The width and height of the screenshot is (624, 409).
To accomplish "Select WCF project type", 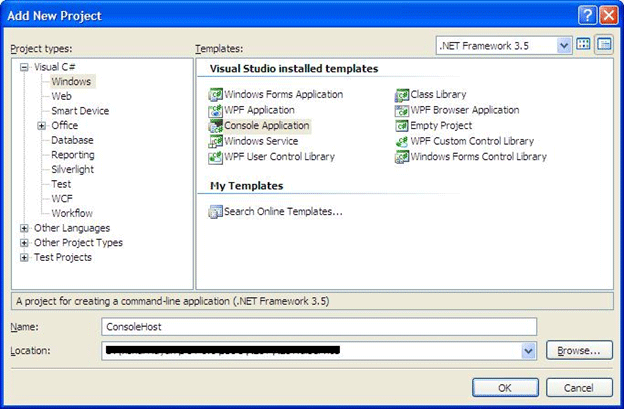I will 62,199.
